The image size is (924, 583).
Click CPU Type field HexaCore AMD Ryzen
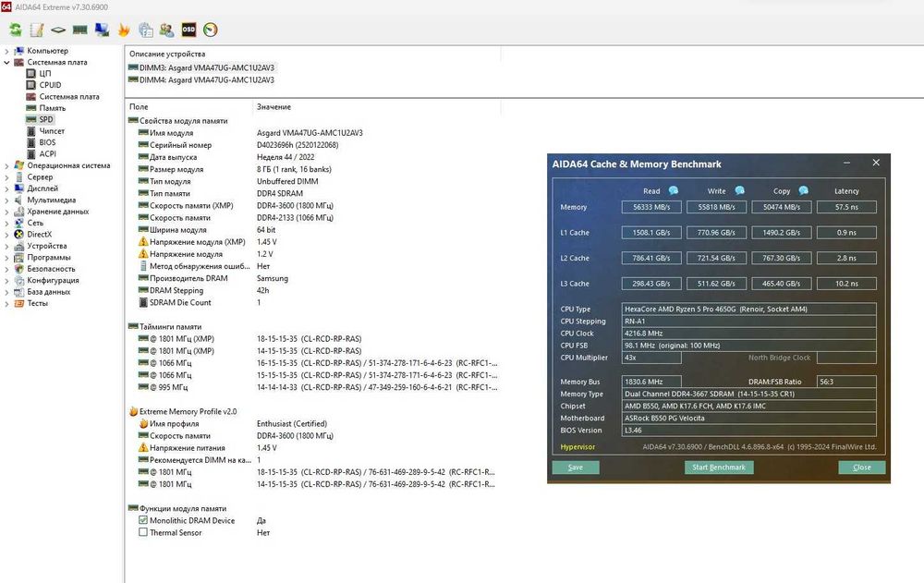tap(749, 309)
